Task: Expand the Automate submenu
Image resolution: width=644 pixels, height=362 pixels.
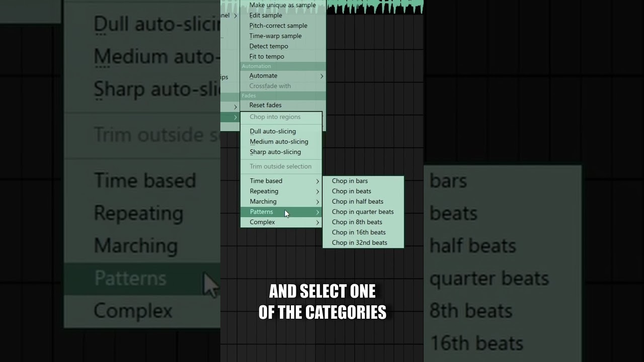Action: [283, 76]
